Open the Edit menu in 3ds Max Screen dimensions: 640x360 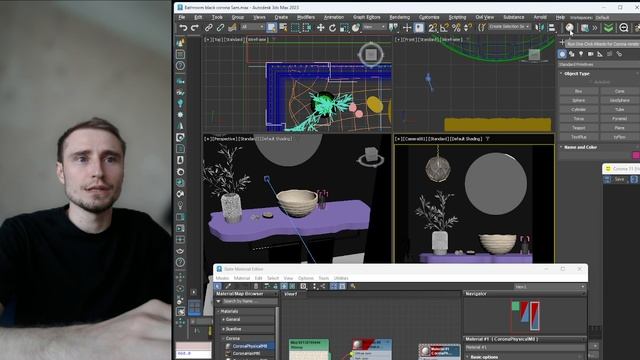point(198,17)
